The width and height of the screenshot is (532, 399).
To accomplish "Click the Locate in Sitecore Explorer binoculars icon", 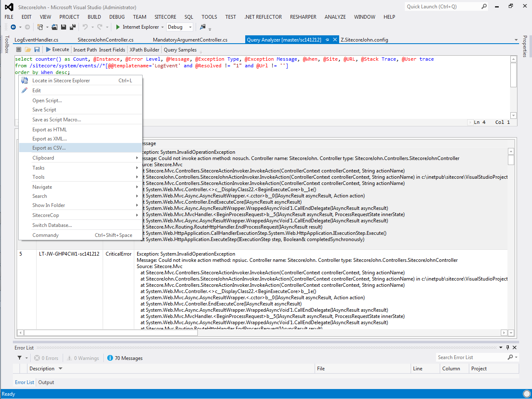I will coord(24,80).
